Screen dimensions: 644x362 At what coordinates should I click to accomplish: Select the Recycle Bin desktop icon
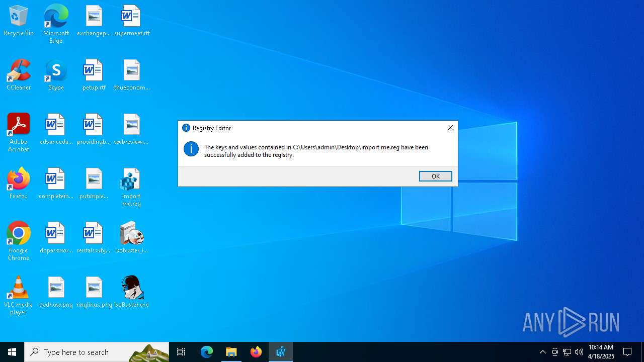19,21
